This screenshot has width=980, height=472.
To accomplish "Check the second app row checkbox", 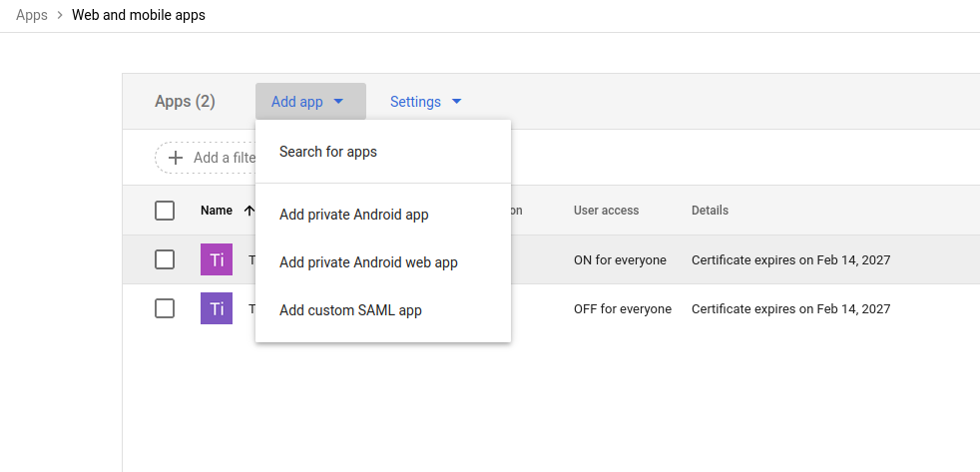I will pyautogui.click(x=165, y=308).
